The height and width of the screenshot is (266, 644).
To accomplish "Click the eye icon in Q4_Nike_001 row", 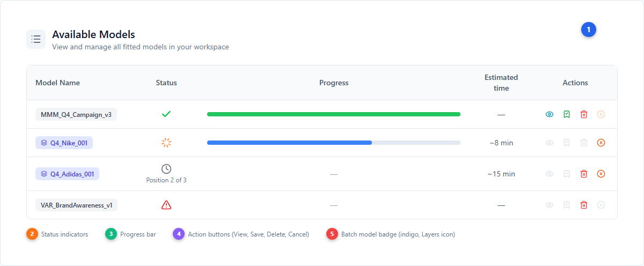I will 550,143.
